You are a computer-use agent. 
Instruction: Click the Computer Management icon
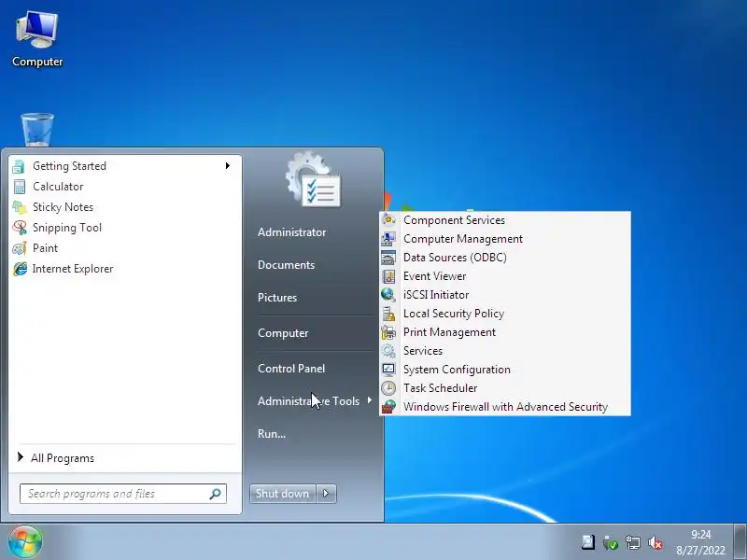(388, 239)
